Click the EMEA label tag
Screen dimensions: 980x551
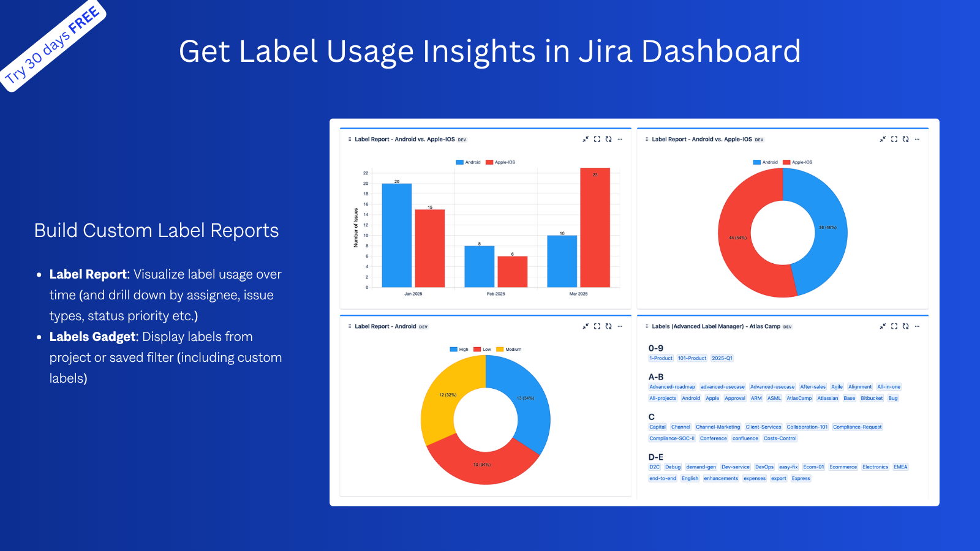[x=900, y=467]
